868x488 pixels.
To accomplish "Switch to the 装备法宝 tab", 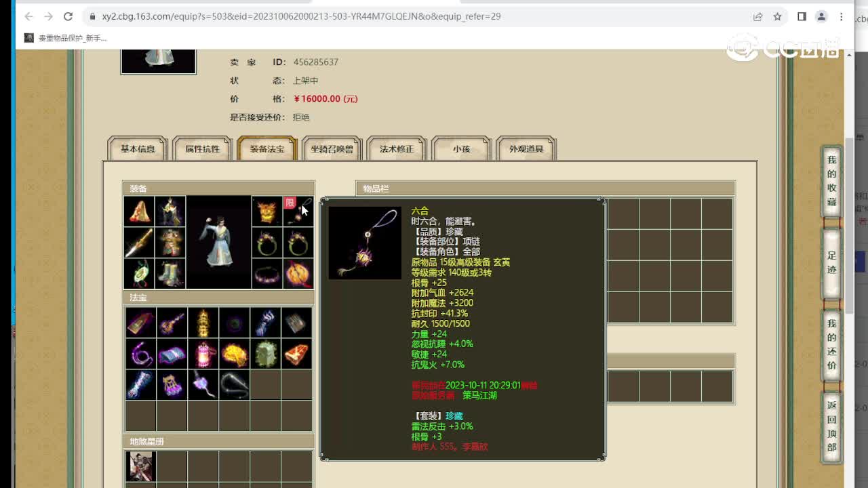I will click(267, 149).
